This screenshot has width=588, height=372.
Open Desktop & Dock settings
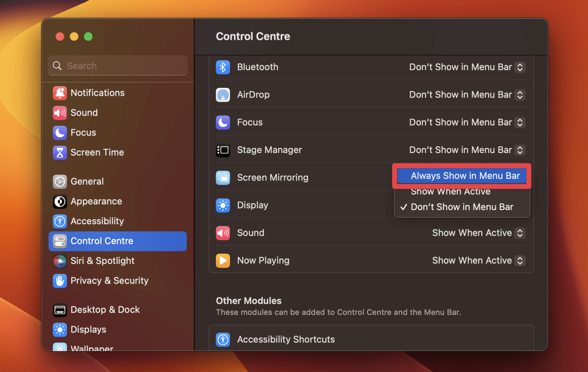105,310
